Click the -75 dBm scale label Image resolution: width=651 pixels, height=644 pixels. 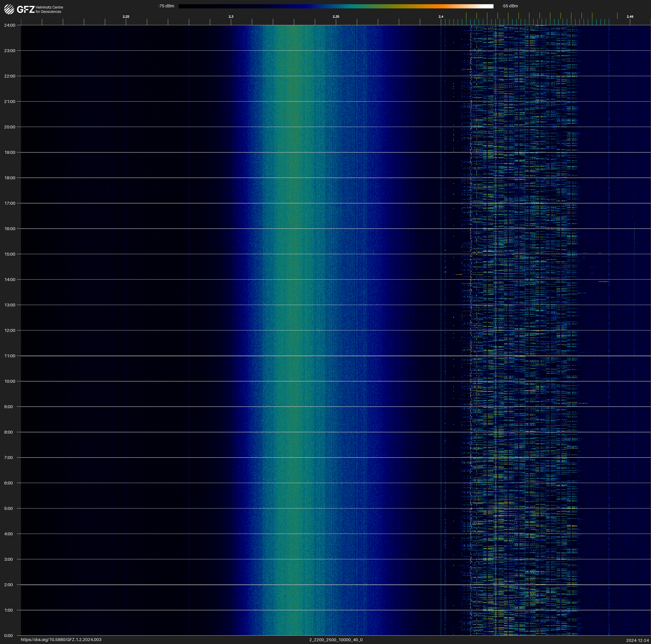coord(166,6)
